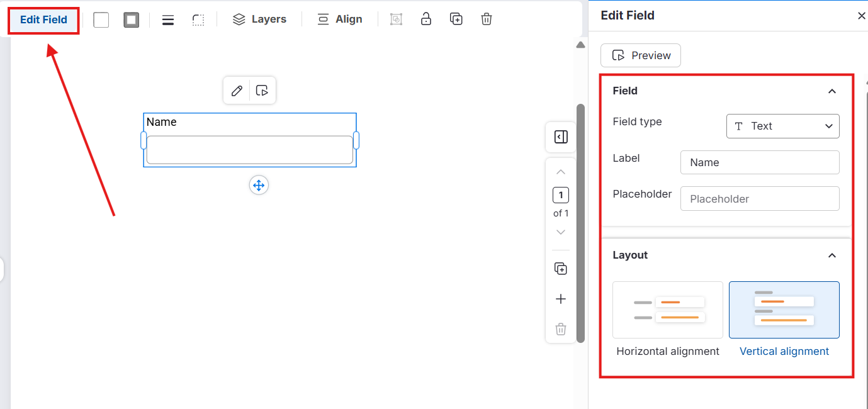The height and width of the screenshot is (409, 868).
Task: Click the Placeholder input field
Action: (759, 198)
